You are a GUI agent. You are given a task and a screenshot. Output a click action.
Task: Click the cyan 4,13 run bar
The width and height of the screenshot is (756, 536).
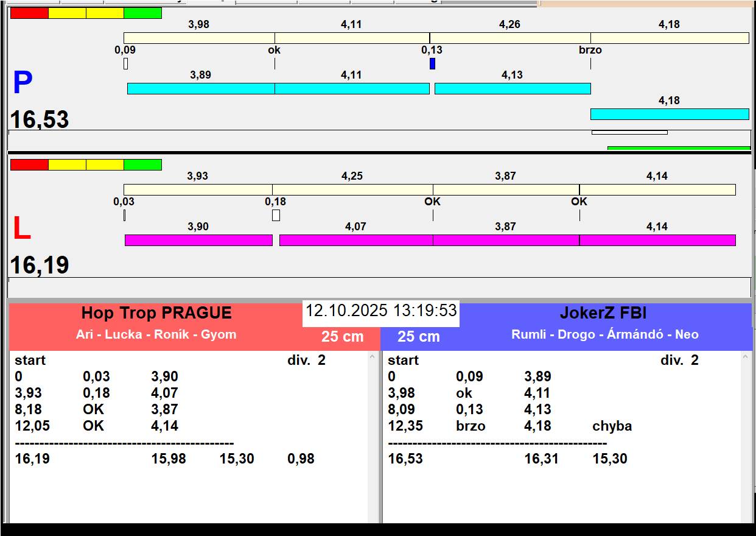tap(513, 89)
